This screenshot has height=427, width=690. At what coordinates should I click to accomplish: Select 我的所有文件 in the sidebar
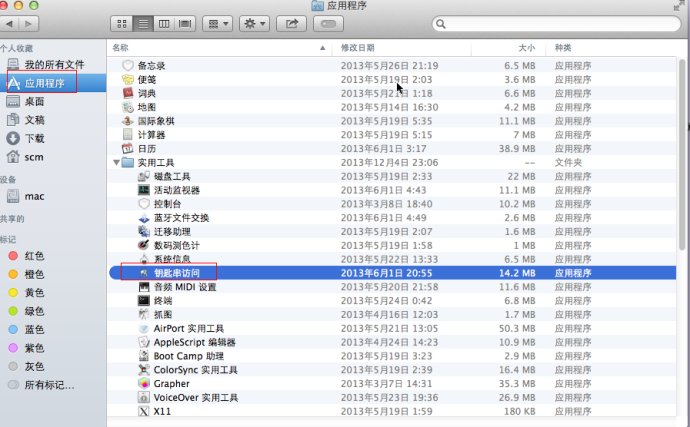(53, 65)
